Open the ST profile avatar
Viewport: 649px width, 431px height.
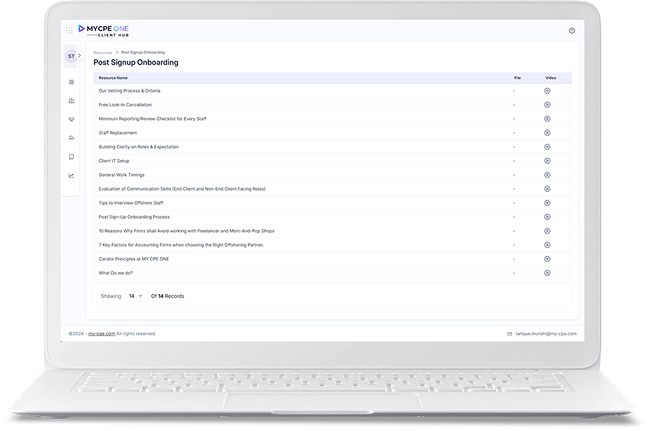pos(71,56)
